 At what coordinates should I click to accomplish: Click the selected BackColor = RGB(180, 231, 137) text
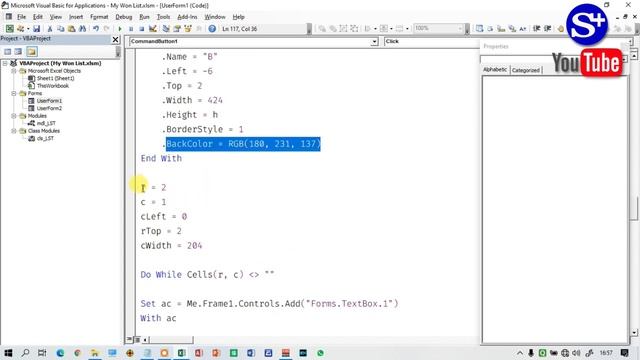click(x=243, y=144)
